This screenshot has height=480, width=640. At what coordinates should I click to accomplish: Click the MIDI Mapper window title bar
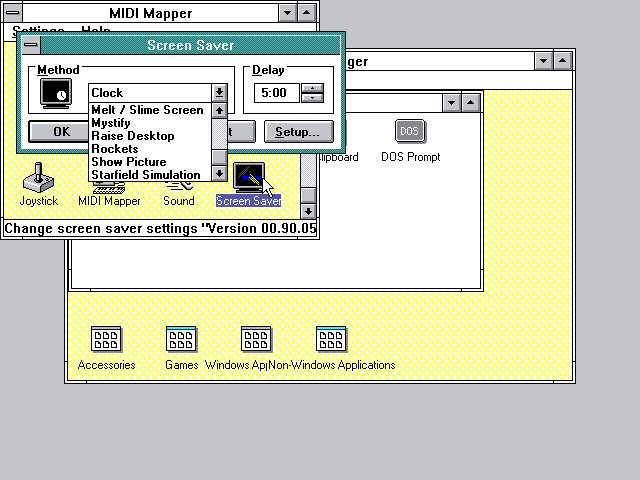click(x=151, y=13)
